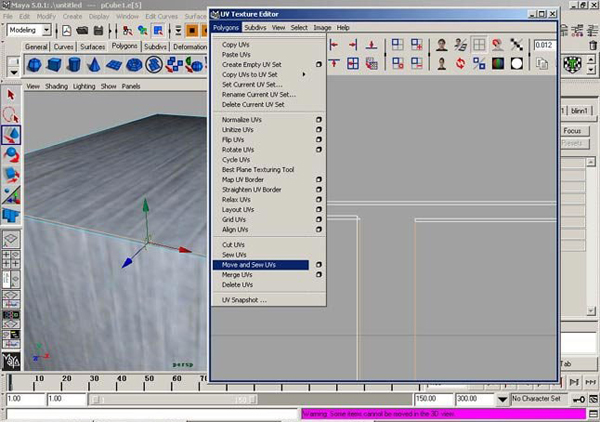600x422 pixels.
Task: Open Flip UVs option box
Action: click(318, 140)
